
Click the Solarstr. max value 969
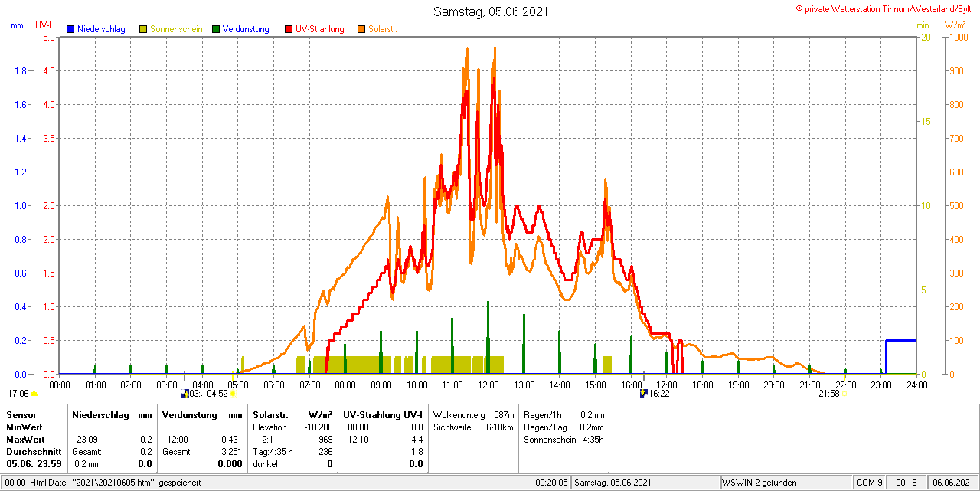click(325, 440)
